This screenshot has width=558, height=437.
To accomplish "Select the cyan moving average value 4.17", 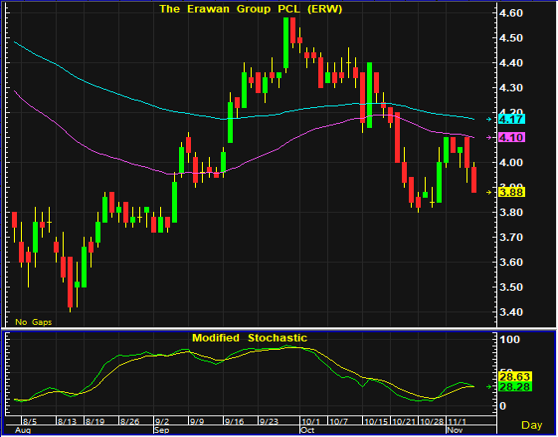I will click(512, 119).
